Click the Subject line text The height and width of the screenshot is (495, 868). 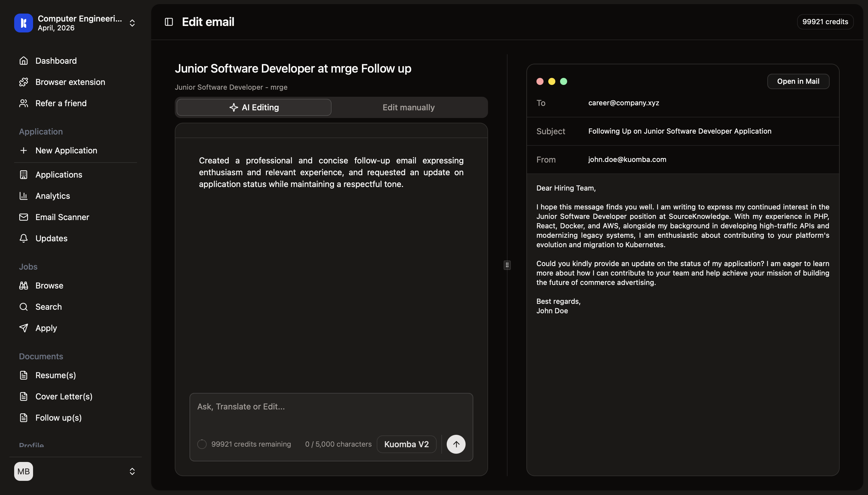tap(680, 131)
